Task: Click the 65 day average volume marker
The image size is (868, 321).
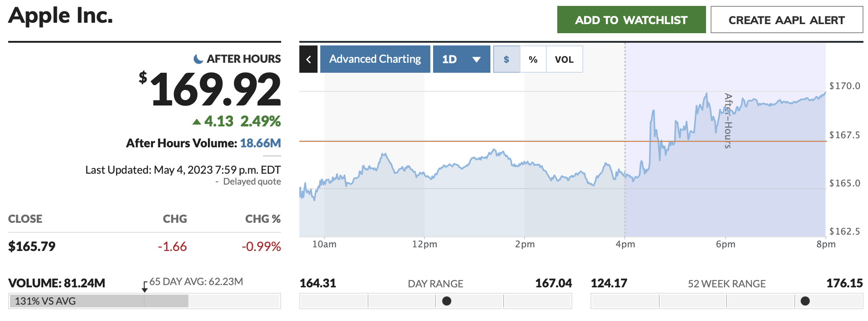Action: point(145,287)
